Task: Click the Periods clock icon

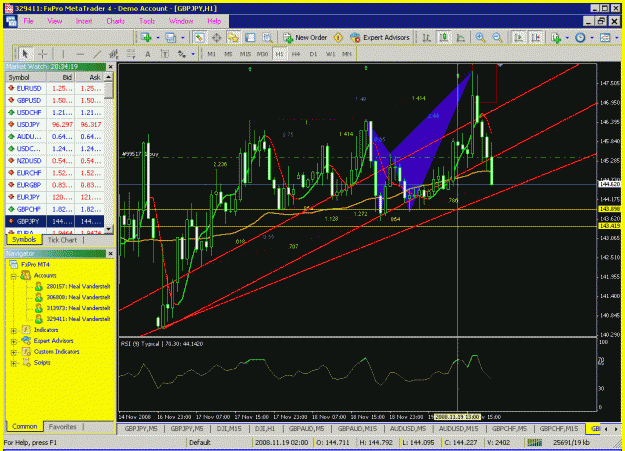Action: coord(580,37)
